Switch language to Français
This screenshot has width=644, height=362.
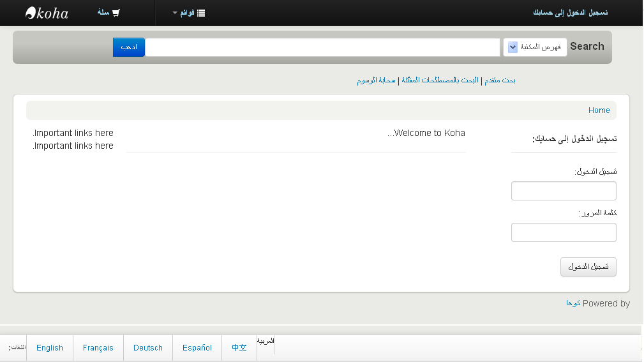pyautogui.click(x=98, y=348)
